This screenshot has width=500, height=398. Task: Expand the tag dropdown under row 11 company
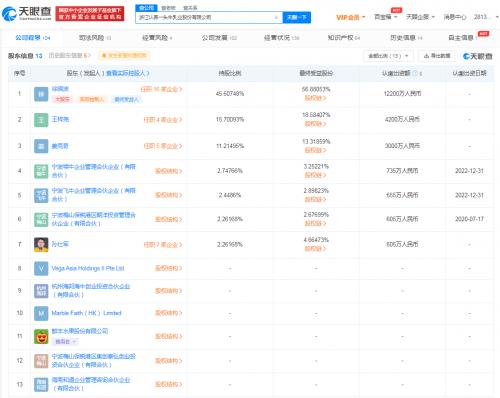tap(66, 342)
